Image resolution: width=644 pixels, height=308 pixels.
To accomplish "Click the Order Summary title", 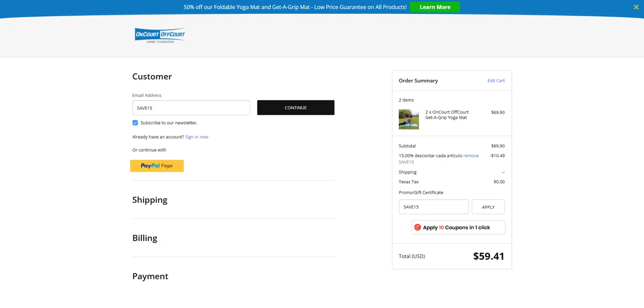I will click(x=418, y=81).
